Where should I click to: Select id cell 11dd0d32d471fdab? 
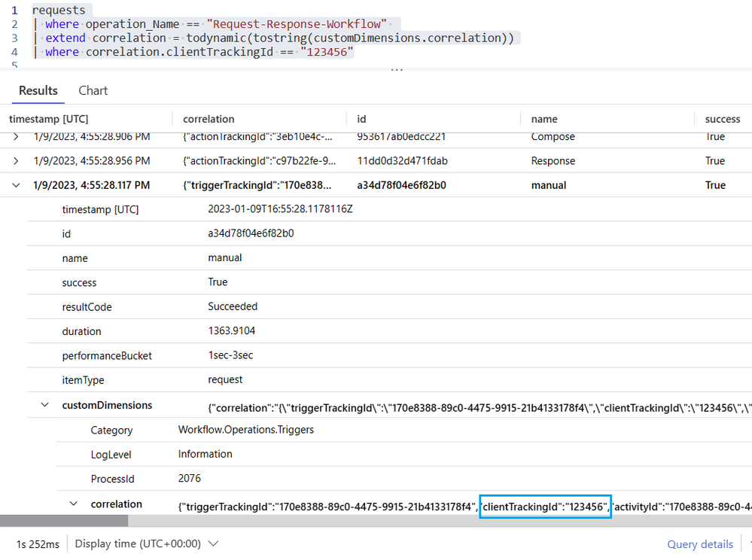click(x=403, y=160)
